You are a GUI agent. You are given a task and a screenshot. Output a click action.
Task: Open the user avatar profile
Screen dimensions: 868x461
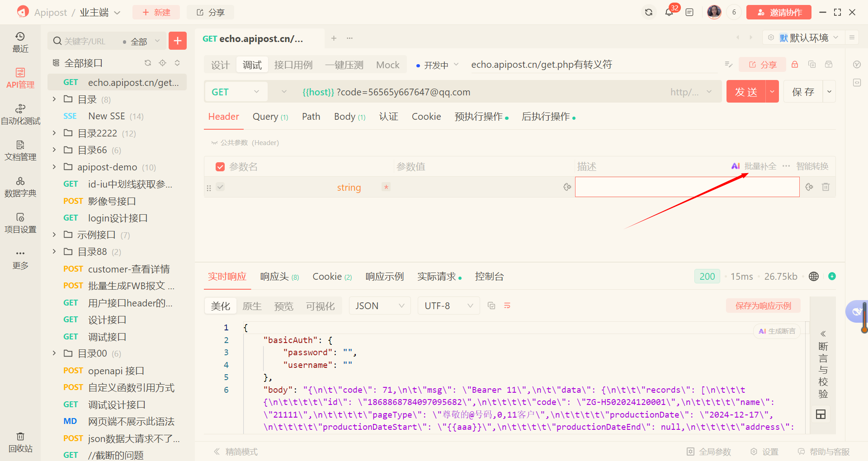tap(714, 12)
